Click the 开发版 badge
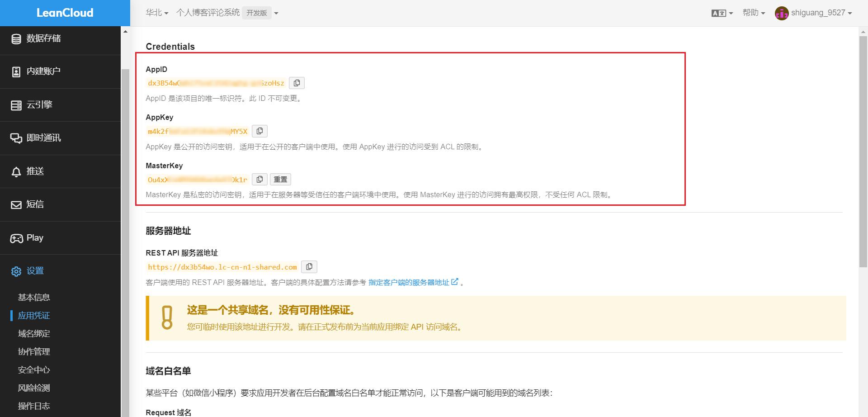This screenshot has width=868, height=417. pyautogui.click(x=257, y=13)
